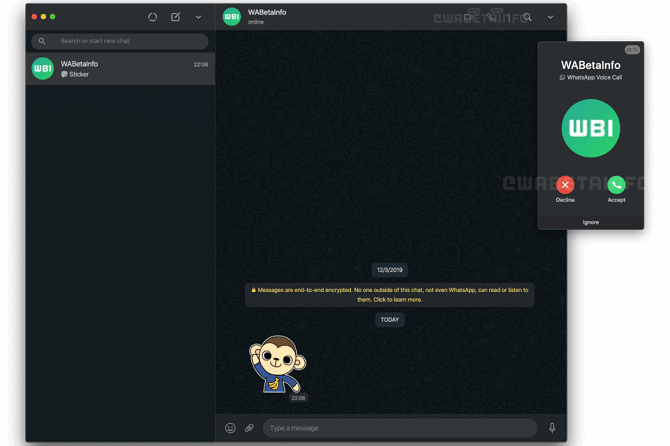Minimize the window with the yellow button

coord(43,17)
